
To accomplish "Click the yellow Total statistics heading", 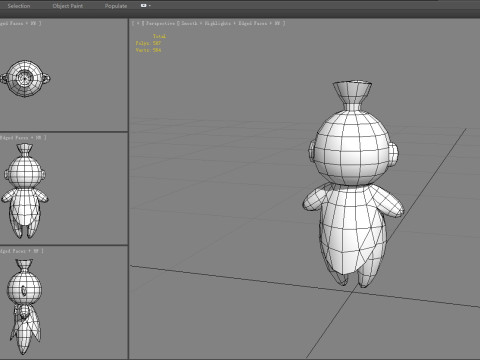I will (159, 36).
